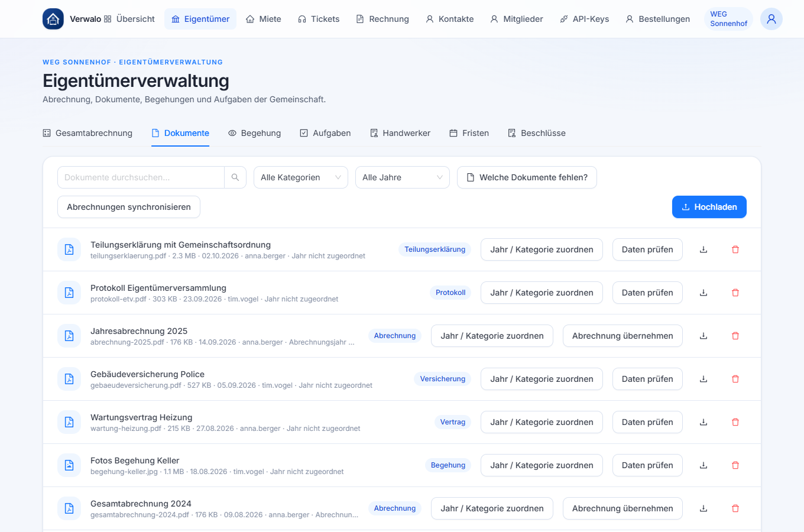Screen dimensions: 804x532
Task: Click the Versicherung category tag
Action: (x=443, y=379)
